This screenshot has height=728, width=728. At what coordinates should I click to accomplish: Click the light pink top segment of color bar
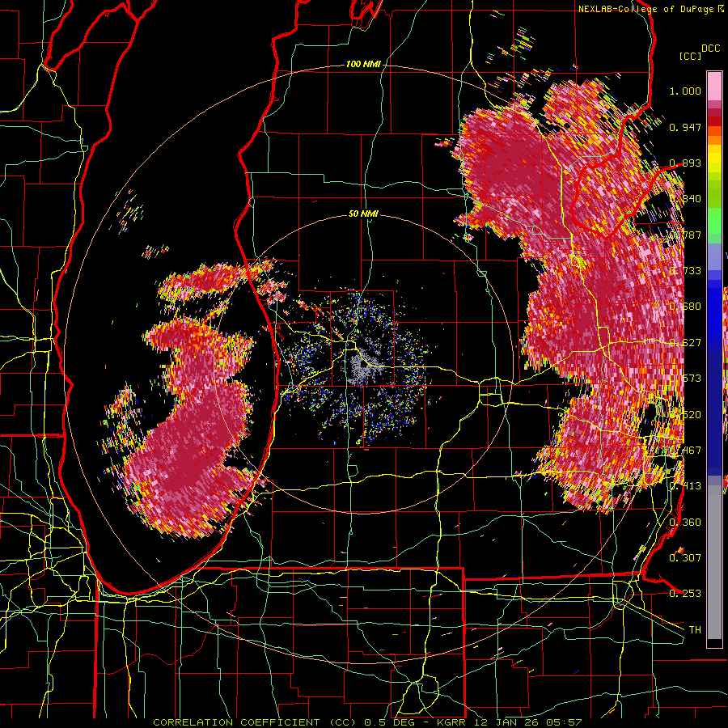[714, 86]
